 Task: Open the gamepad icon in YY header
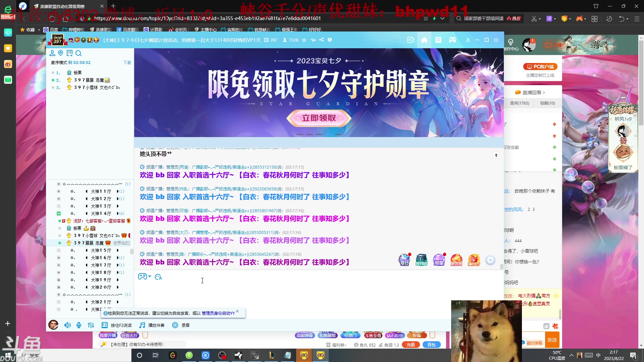pyautogui.click(x=452, y=40)
